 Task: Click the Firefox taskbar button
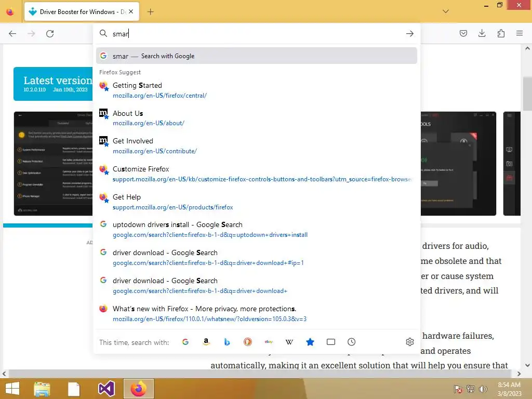138,389
